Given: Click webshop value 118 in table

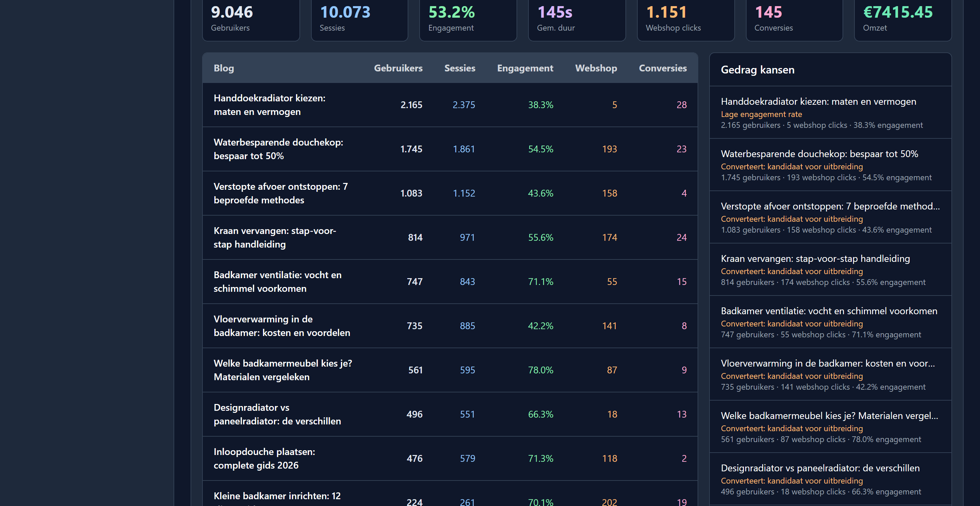Looking at the screenshot, I should click(609, 458).
